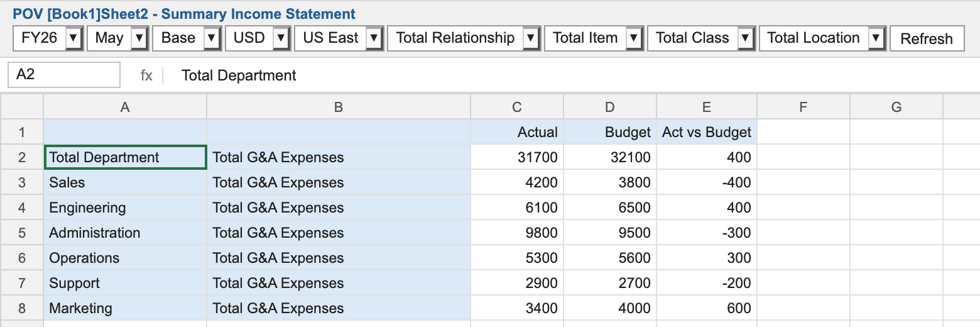Select column A header
Screen dimensions: 980x327
point(125,107)
